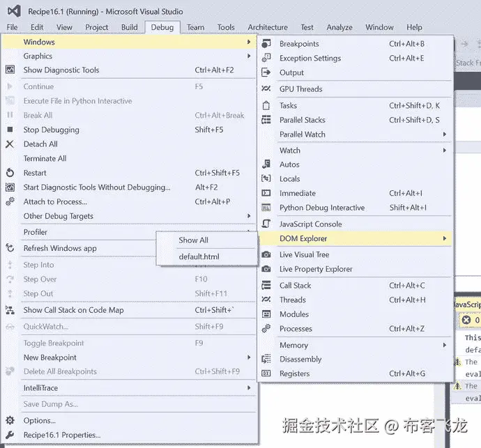Screen dimensions: 481x448
Task: Open the Profiler menu entry
Action: point(79,232)
